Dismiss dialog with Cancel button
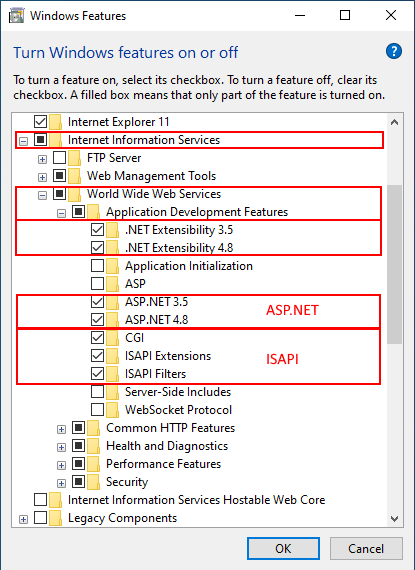The height and width of the screenshot is (570, 415). coord(366,549)
